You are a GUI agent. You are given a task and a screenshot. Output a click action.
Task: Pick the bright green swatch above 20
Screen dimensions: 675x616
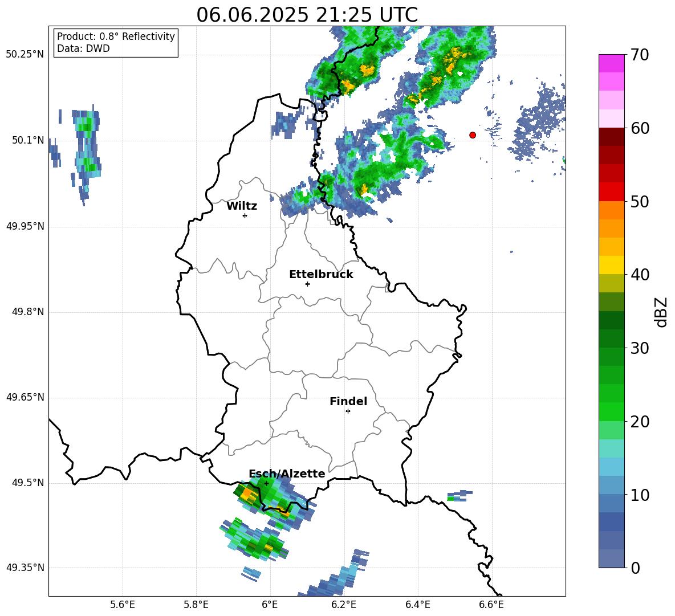(x=611, y=411)
